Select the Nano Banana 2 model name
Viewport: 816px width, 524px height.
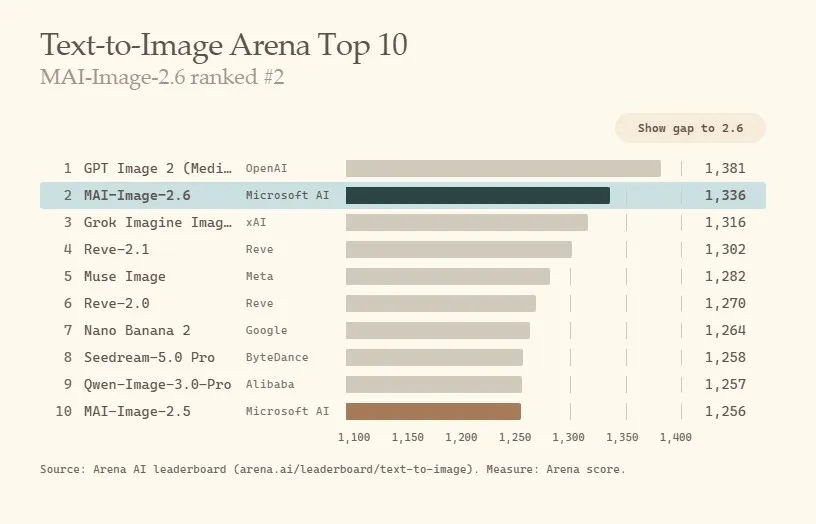(137, 330)
